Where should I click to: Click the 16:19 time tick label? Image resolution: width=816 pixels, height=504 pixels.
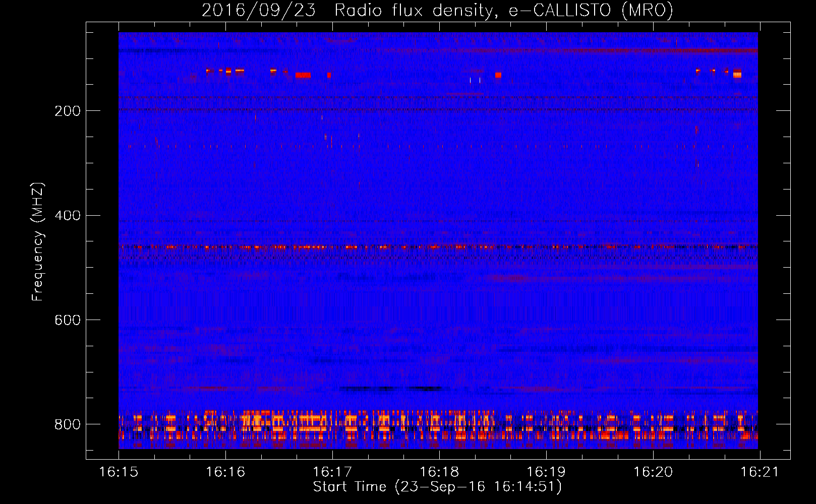(x=546, y=472)
